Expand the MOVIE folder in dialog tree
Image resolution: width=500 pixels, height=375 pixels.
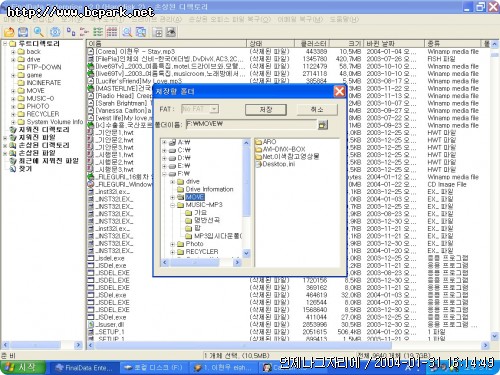pyautogui.click(x=172, y=197)
